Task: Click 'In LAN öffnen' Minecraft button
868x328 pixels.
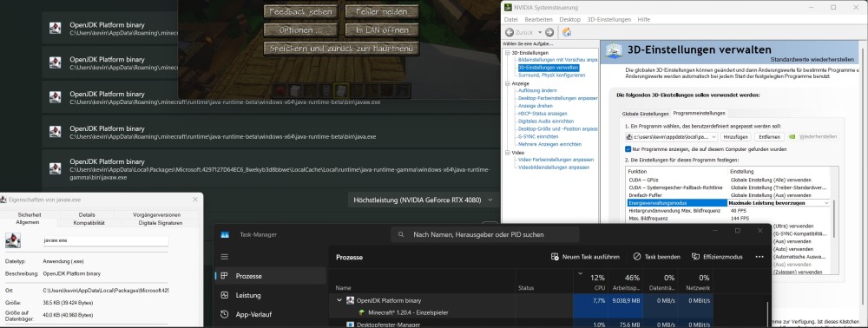Action: (382, 30)
